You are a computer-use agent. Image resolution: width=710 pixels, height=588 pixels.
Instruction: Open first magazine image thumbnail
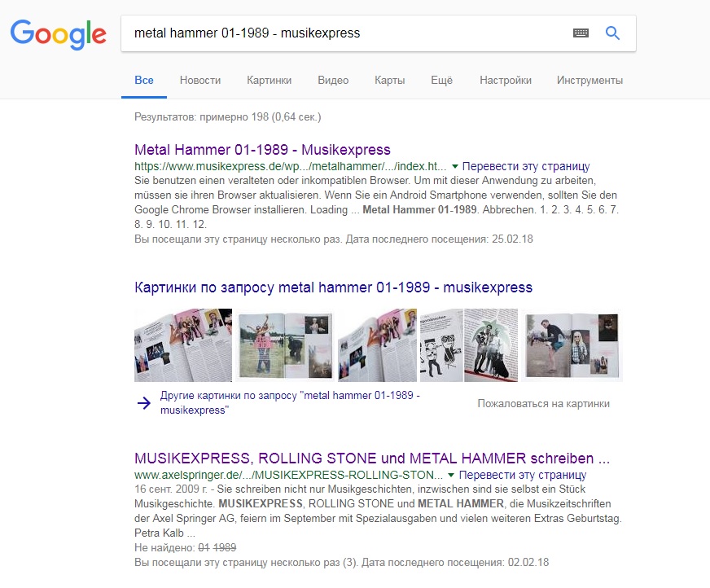click(183, 345)
